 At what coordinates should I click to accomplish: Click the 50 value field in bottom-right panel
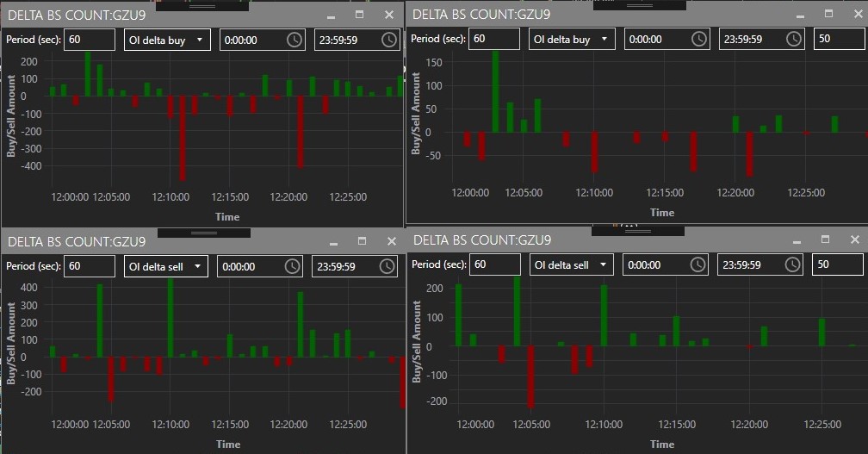point(838,264)
